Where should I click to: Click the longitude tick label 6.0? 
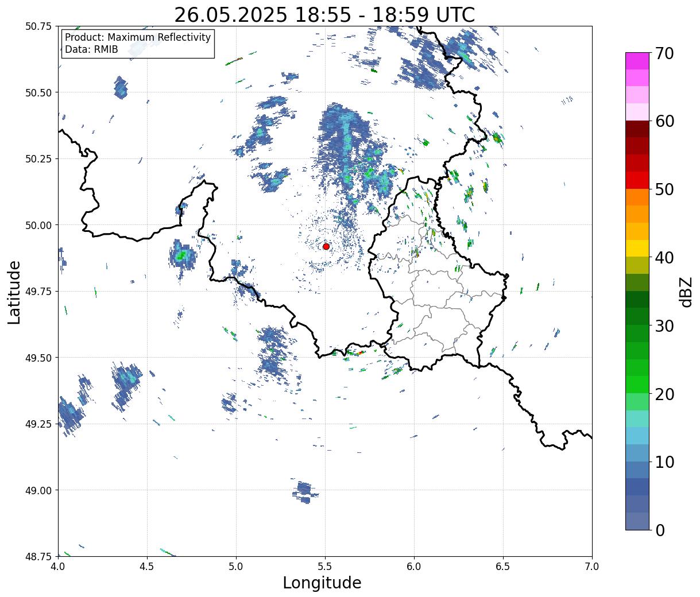pos(414,567)
